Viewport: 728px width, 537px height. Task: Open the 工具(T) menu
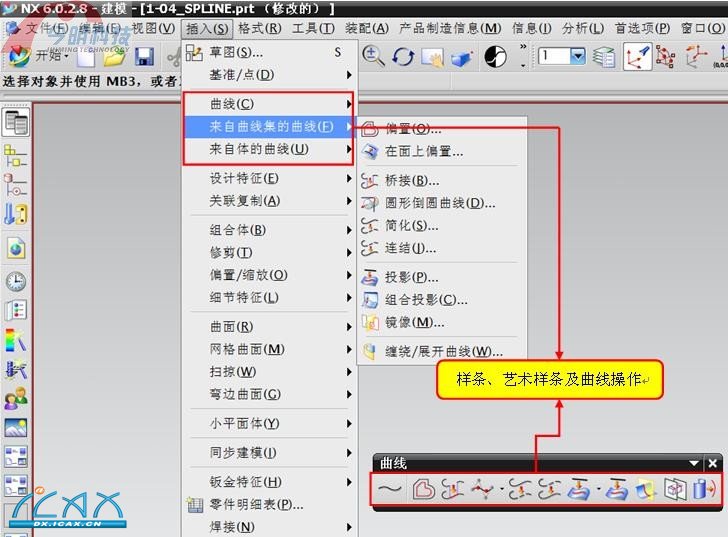coord(313,28)
